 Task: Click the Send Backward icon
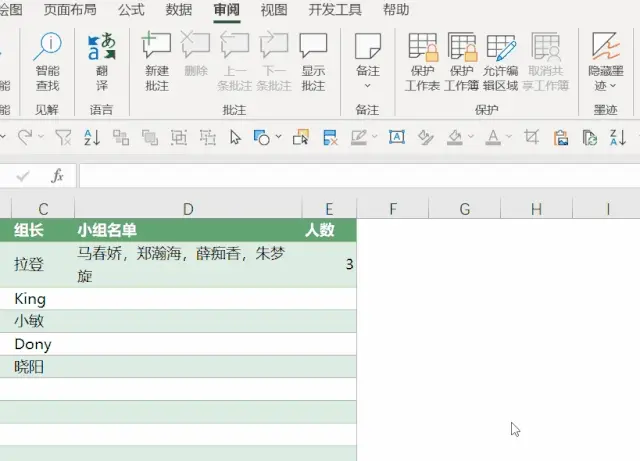pyautogui.click(x=150, y=138)
